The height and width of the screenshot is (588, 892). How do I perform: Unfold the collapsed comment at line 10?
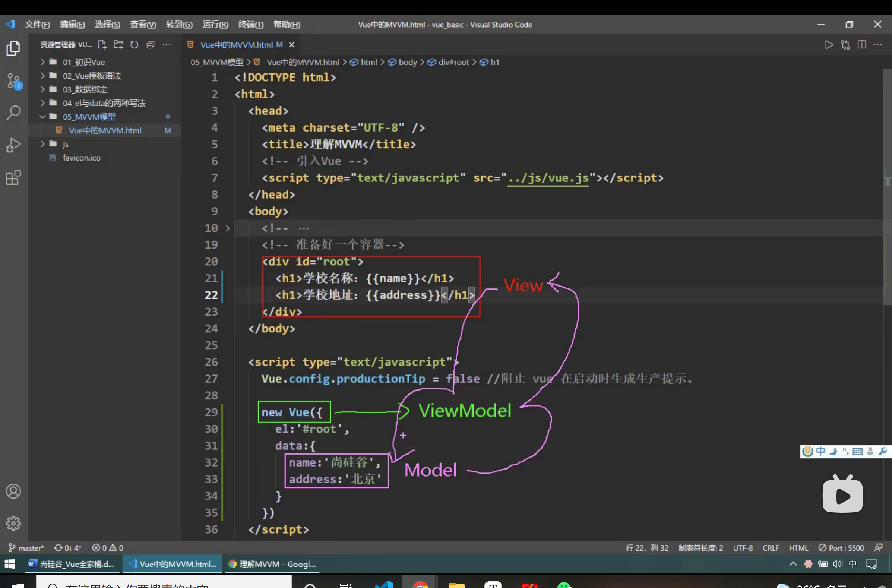point(227,228)
